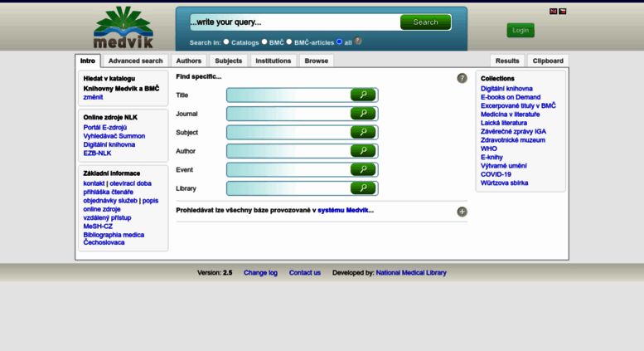Image resolution: width=644 pixels, height=351 pixels.
Task: Click into the Title input field
Action: click(x=288, y=95)
